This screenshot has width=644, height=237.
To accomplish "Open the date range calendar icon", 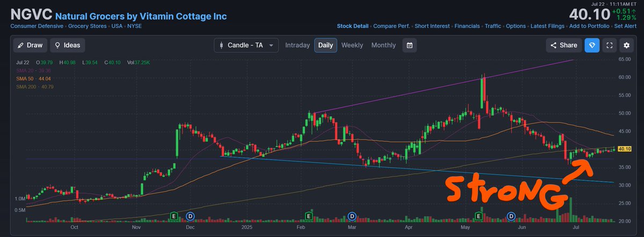I will point(409,46).
